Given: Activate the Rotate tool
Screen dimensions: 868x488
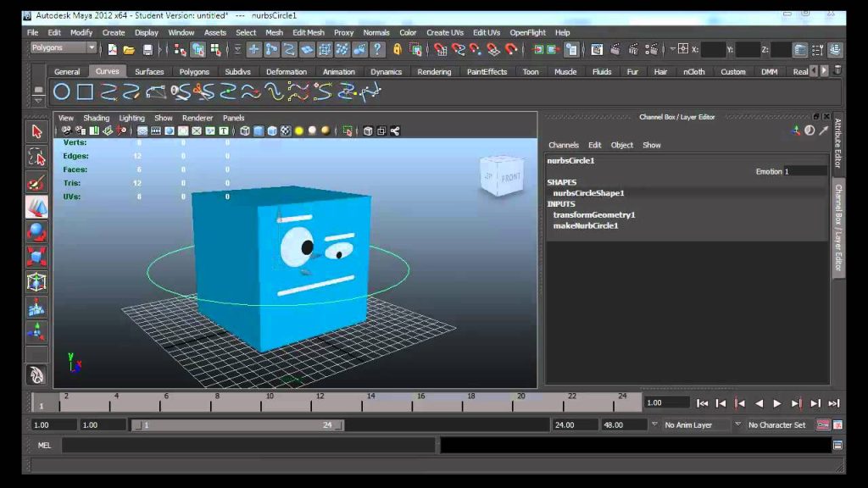Looking at the screenshot, I should click(36, 232).
